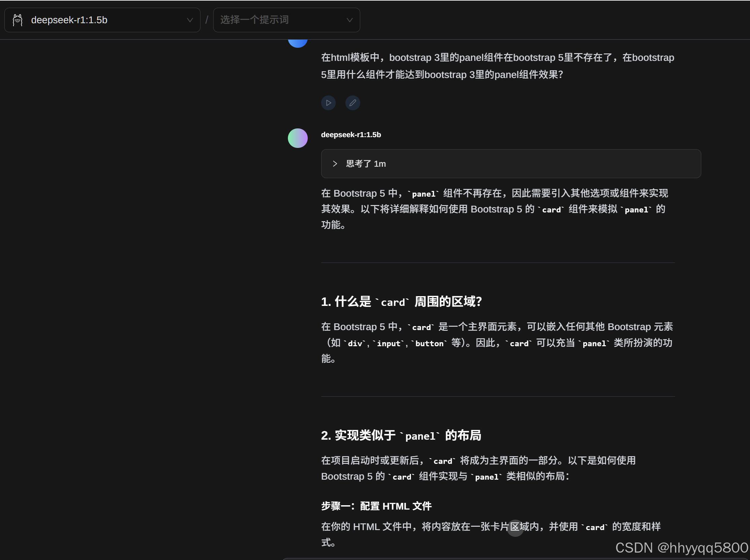The image size is (750, 560).
Task: Click the 思考了 1m label
Action: [366, 164]
